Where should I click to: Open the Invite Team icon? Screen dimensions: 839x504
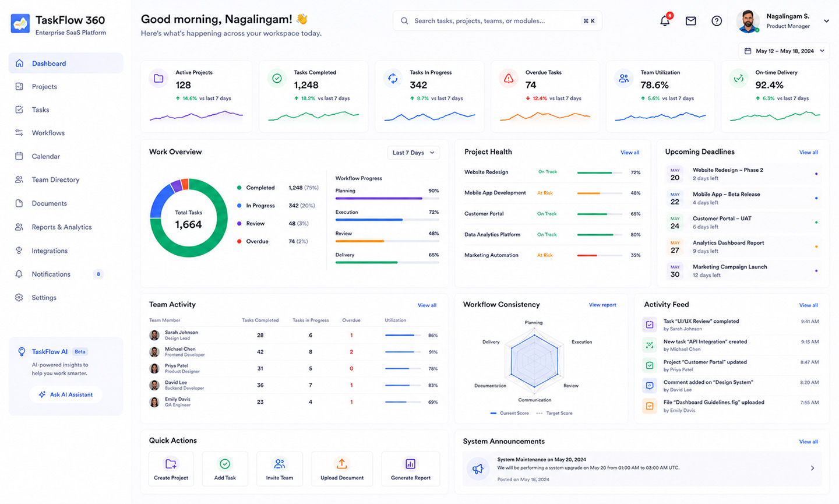[280, 464]
